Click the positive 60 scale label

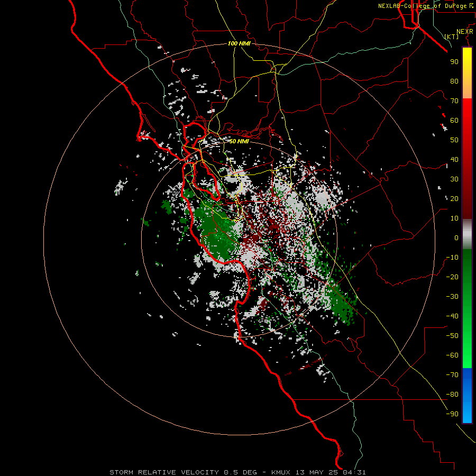[x=454, y=120]
